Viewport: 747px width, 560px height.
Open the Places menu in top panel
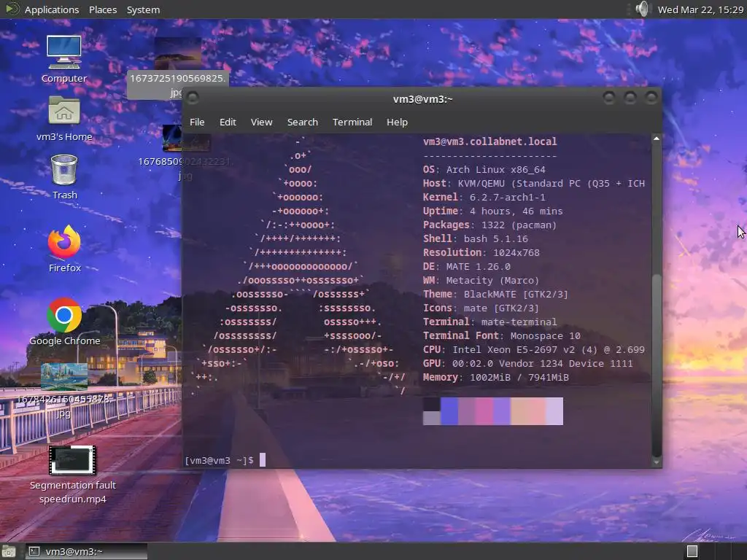coord(102,9)
